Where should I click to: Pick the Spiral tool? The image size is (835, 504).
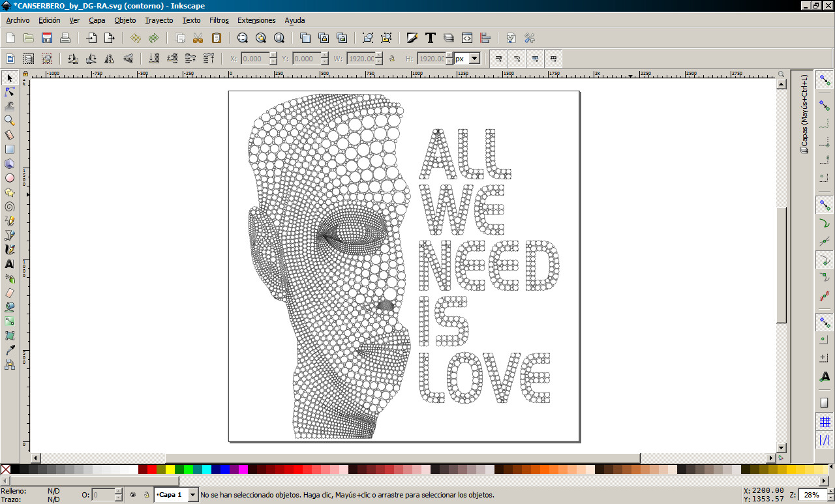pos(10,205)
